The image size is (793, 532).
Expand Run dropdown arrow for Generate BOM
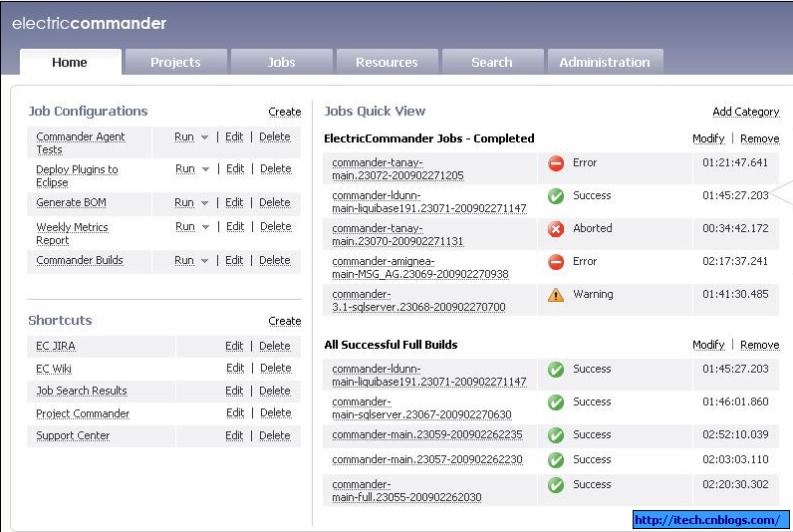click(204, 203)
